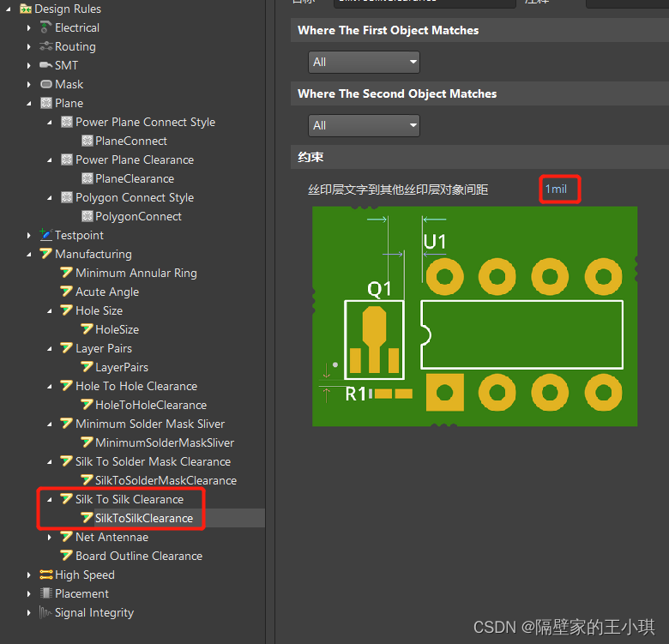Click the PlaneClearance rule icon
Viewport: 669px width, 644px height.
(x=87, y=178)
